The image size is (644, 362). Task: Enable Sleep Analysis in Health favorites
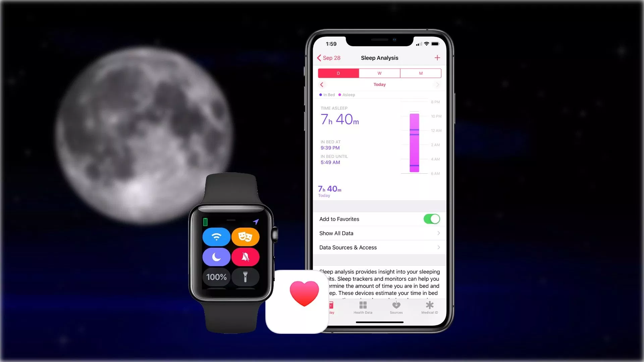click(x=432, y=219)
